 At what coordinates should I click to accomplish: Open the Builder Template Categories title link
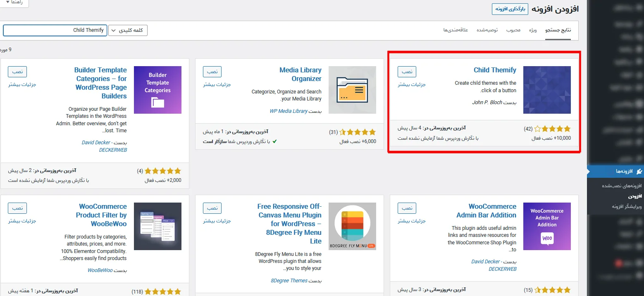pos(100,83)
